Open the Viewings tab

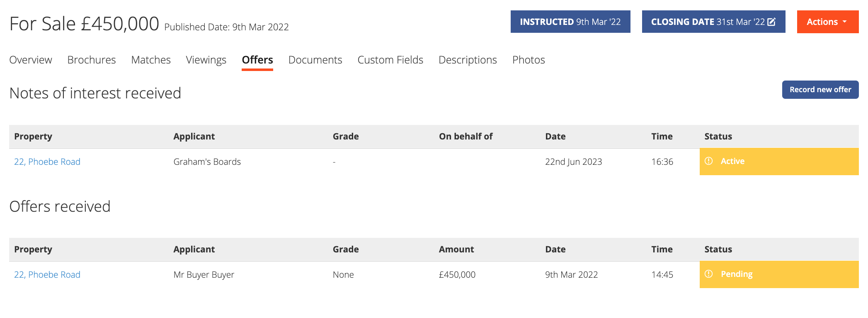(x=206, y=60)
